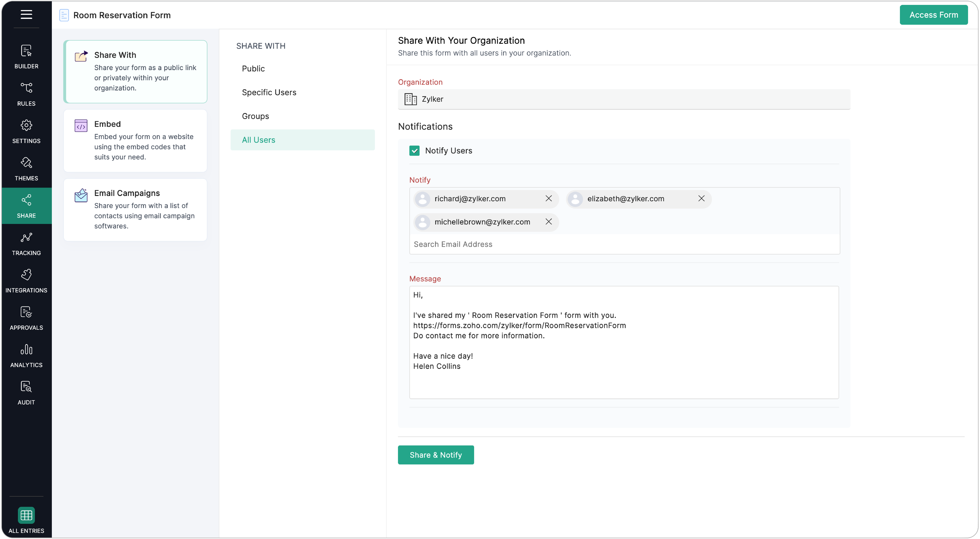This screenshot has height=539, width=980.
Task: Open the Tracking section
Action: coord(26,244)
